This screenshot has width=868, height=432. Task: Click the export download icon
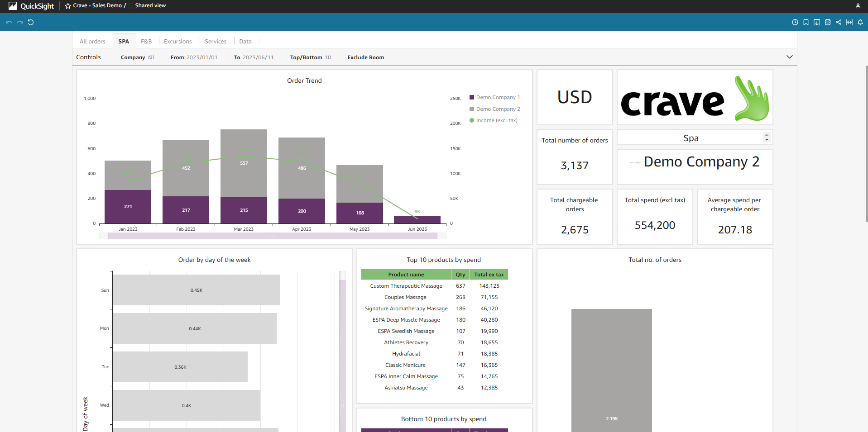817,22
